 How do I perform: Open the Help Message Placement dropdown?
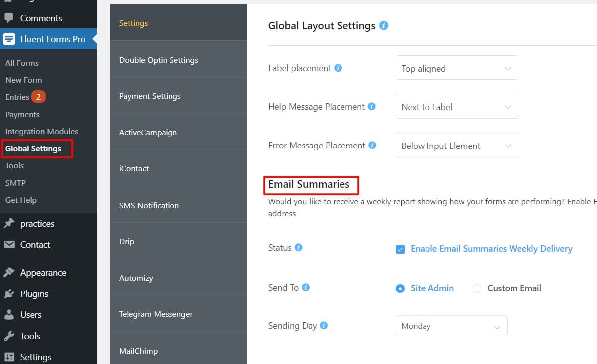click(457, 106)
